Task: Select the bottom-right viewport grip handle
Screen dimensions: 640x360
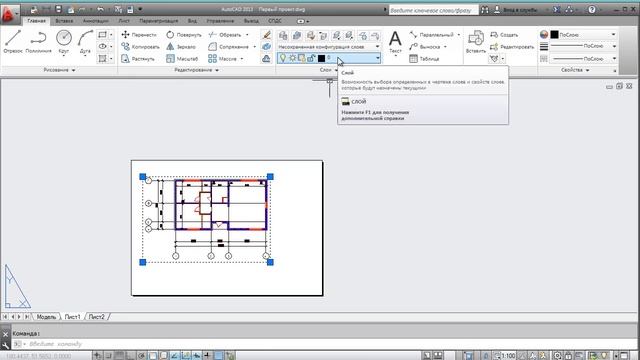Action: point(270,262)
